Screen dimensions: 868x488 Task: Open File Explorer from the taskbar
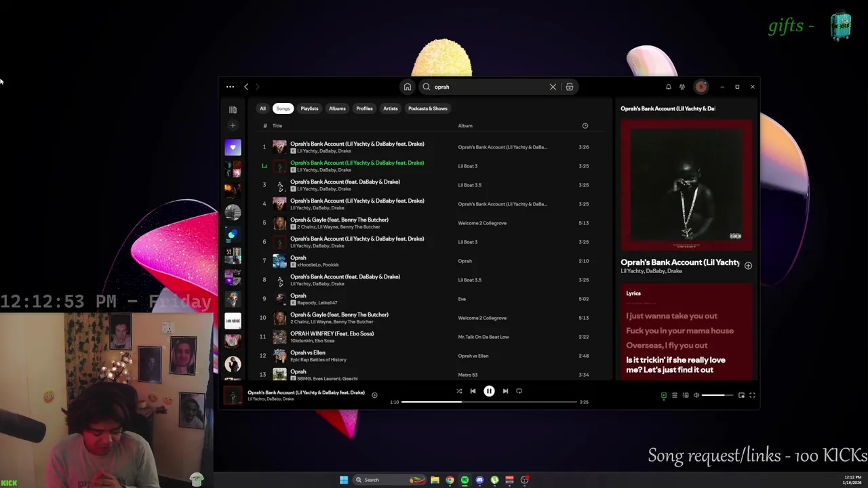[435, 480]
